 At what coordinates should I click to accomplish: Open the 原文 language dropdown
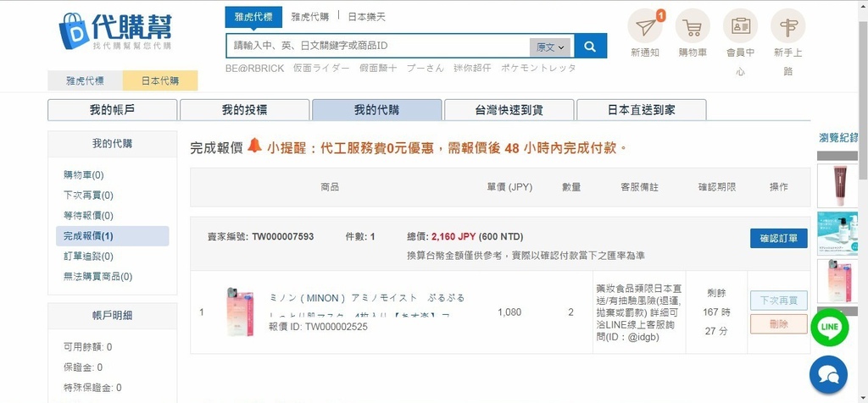tap(549, 47)
